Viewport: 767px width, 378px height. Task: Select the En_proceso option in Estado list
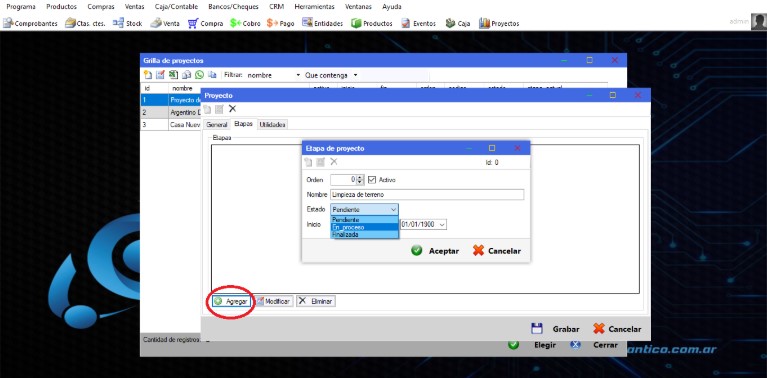point(365,227)
